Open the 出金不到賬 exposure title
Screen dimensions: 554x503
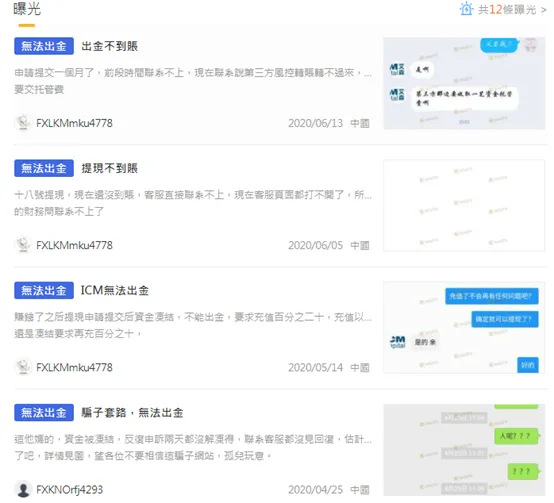[110, 46]
